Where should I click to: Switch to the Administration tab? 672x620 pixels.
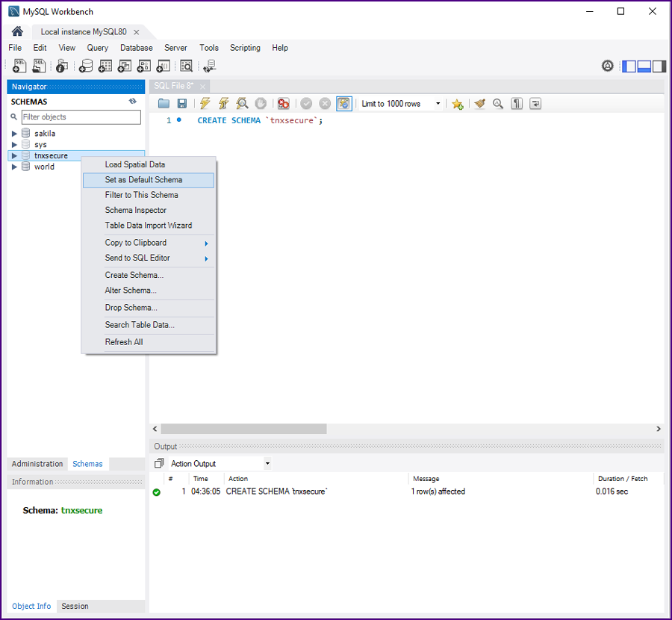tap(37, 464)
